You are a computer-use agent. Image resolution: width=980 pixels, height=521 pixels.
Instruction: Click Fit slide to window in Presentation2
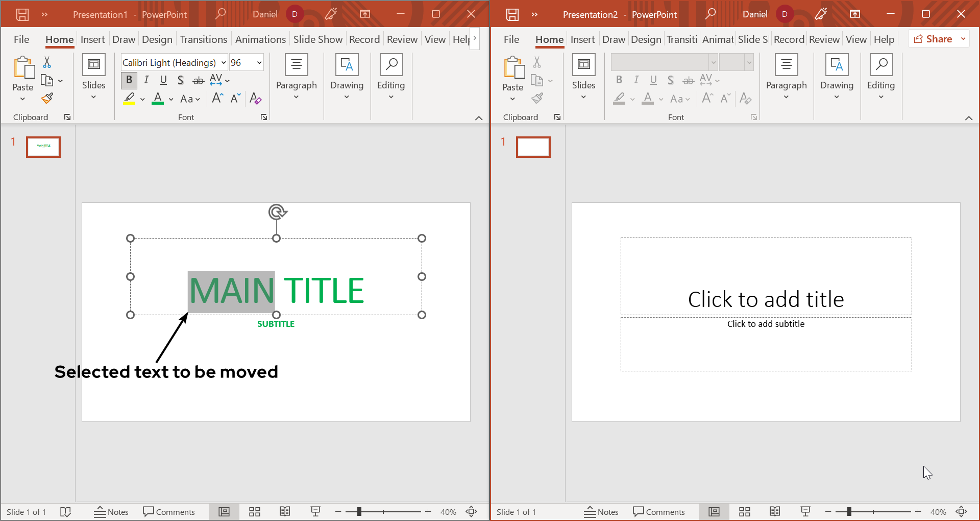click(962, 512)
